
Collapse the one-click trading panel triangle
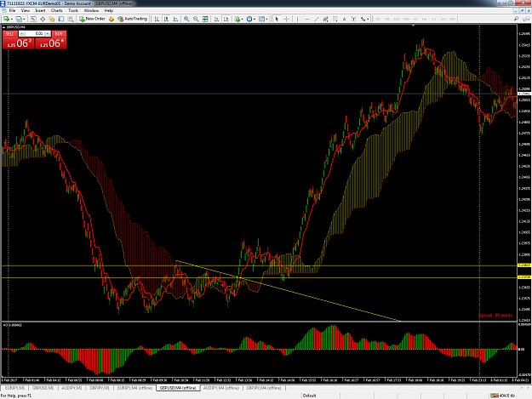(x=4, y=26)
